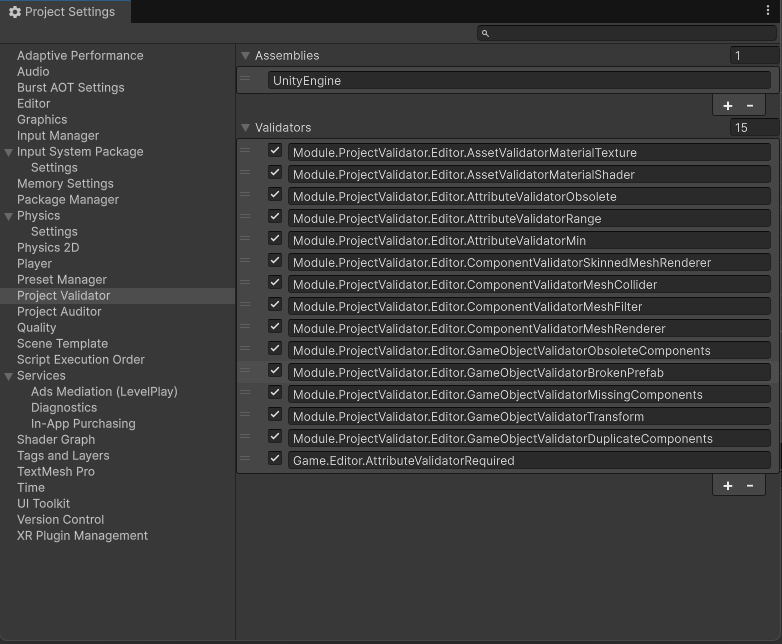Remove assembly with the minus button
This screenshot has height=644, width=782.
(750, 106)
